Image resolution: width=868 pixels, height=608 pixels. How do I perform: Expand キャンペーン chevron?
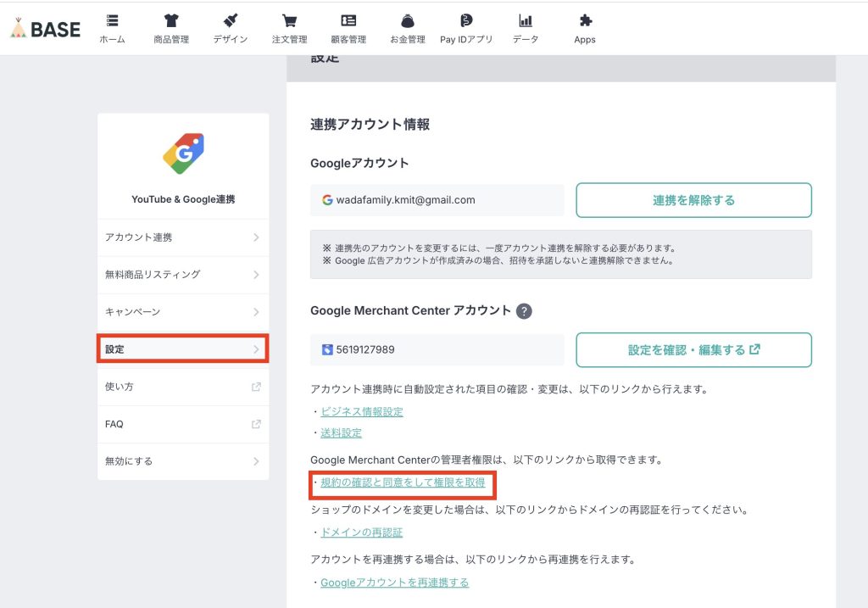(x=256, y=312)
